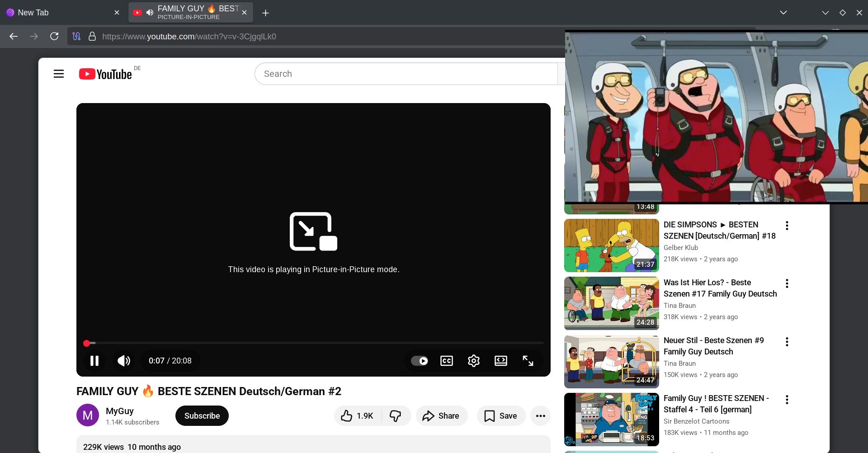Open more actions ellipsis below video
This screenshot has width=868, height=453.
(540, 416)
